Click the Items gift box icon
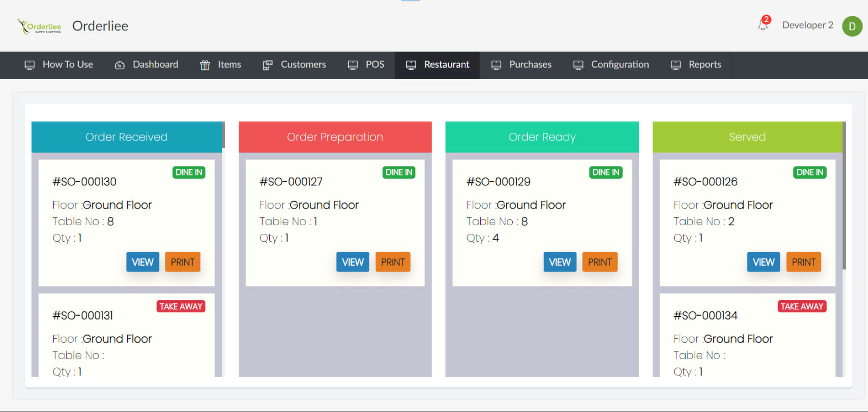The height and width of the screenshot is (412, 868). pyautogui.click(x=205, y=65)
